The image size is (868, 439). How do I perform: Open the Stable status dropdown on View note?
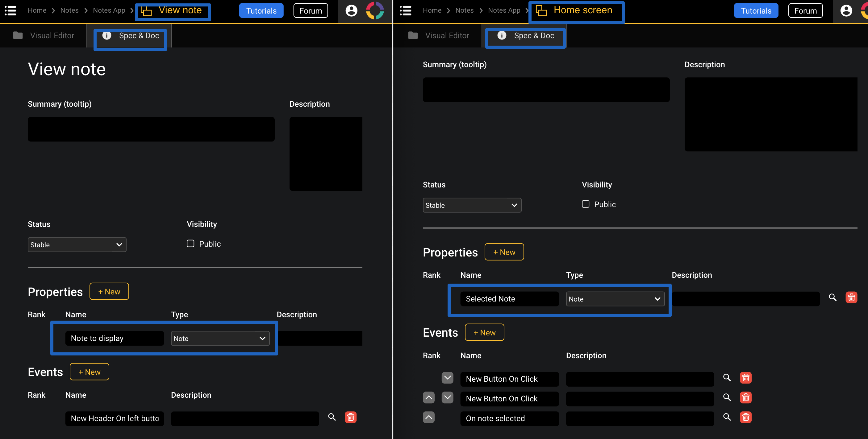[x=77, y=245]
